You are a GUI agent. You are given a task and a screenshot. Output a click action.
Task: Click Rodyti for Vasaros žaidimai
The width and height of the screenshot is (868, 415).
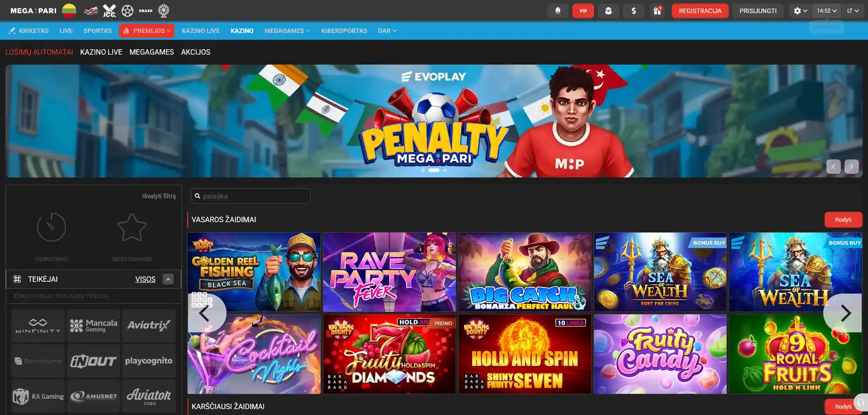pyautogui.click(x=843, y=219)
